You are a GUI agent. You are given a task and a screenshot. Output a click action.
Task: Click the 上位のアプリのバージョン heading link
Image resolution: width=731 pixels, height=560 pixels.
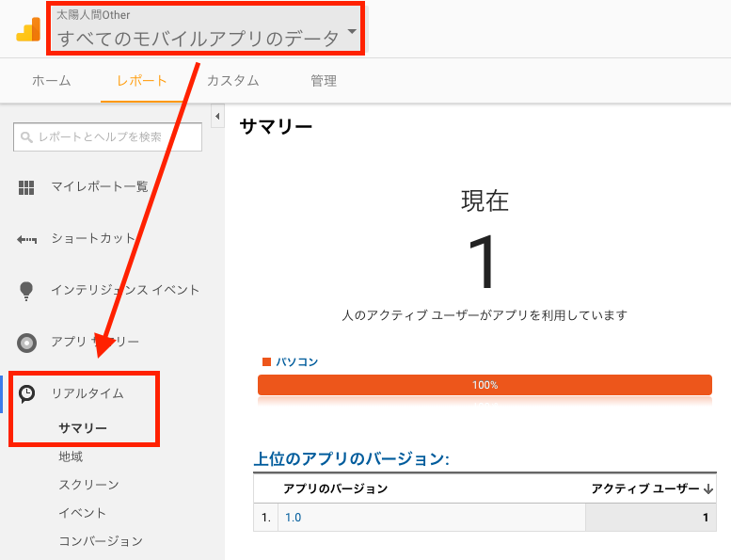point(352,458)
